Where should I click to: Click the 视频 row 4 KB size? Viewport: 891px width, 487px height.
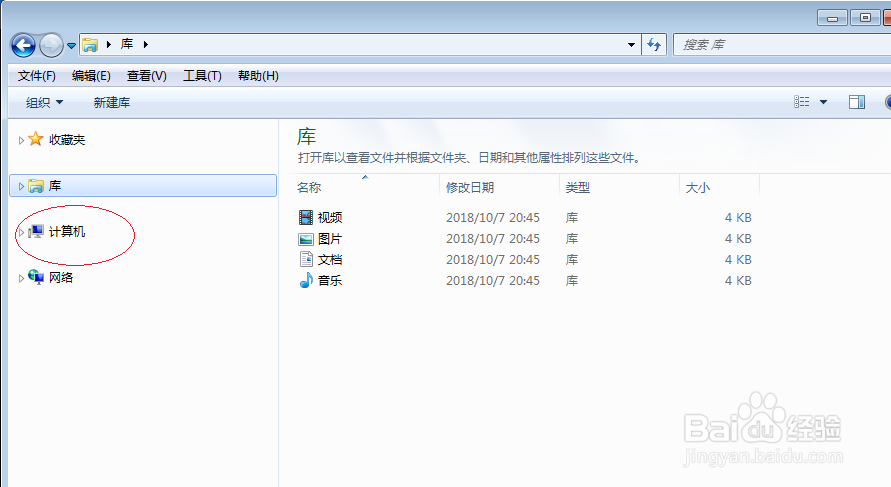738,218
